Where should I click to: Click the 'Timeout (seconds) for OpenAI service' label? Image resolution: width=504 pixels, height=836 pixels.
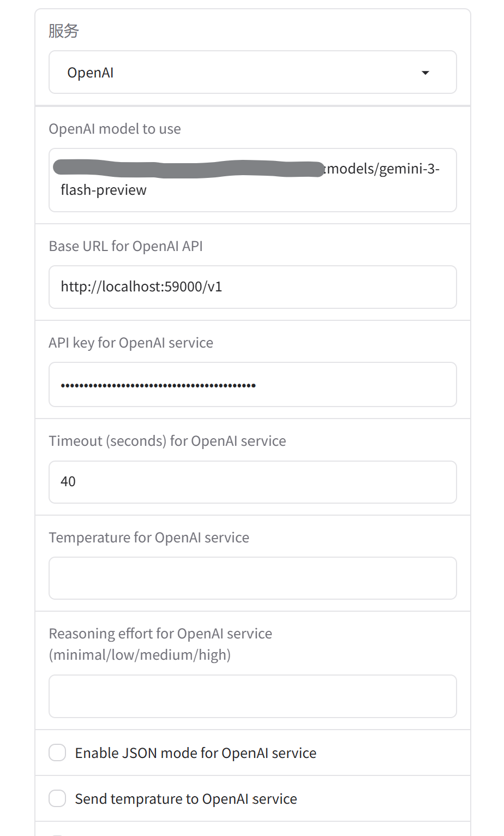point(167,441)
